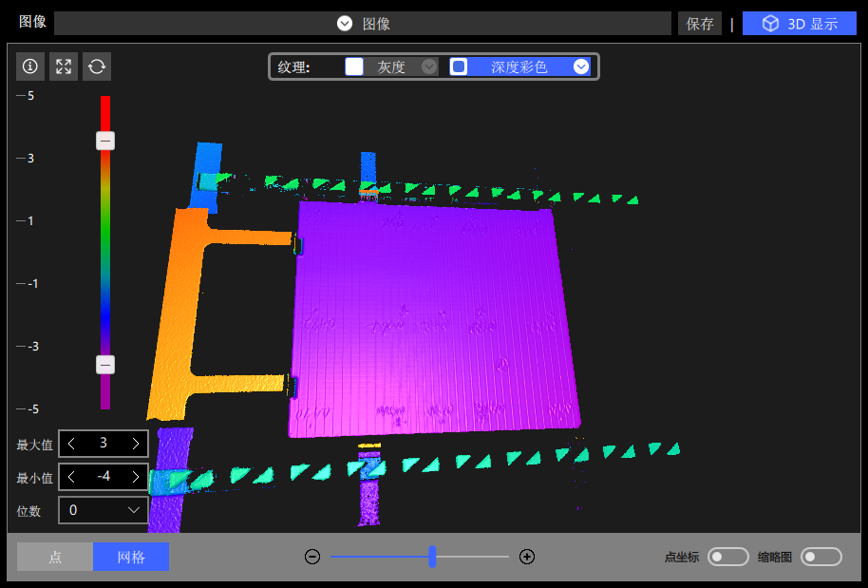Click the 最小值 value field showing -4

104,477
